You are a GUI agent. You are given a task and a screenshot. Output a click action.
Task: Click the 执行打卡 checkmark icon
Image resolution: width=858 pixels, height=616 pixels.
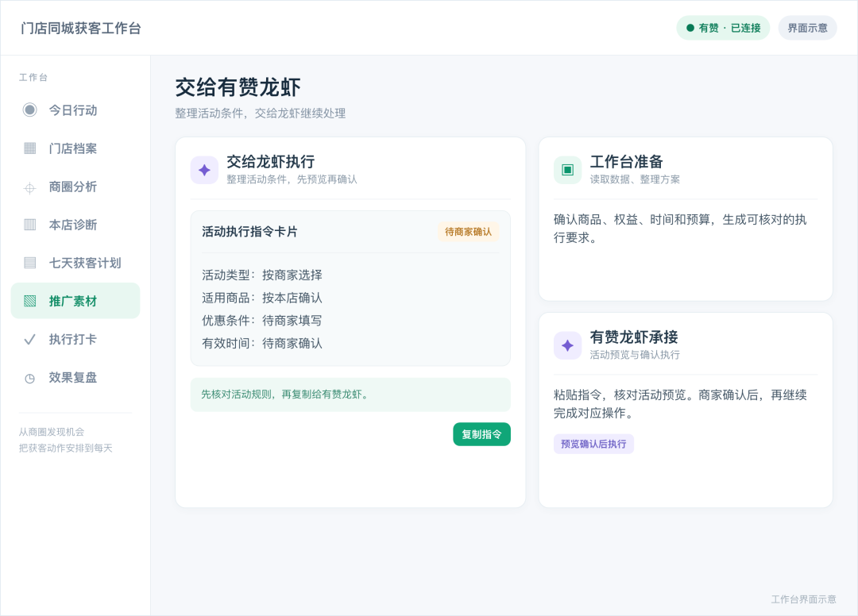point(30,340)
